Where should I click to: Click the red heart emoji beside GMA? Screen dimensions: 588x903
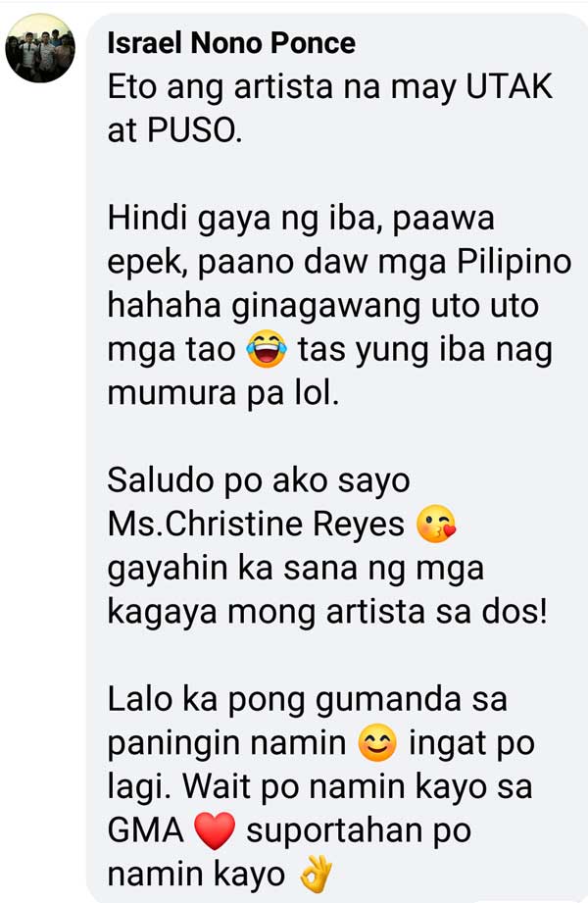215,830
